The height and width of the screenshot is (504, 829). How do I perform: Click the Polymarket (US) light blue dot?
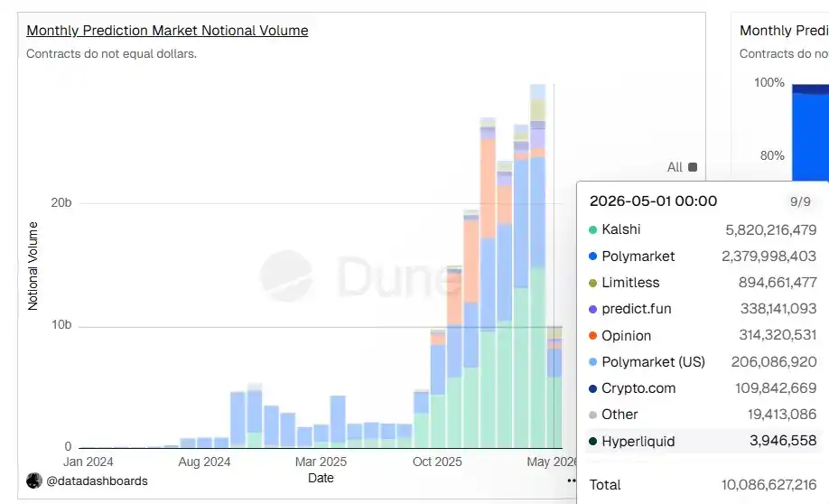point(592,361)
